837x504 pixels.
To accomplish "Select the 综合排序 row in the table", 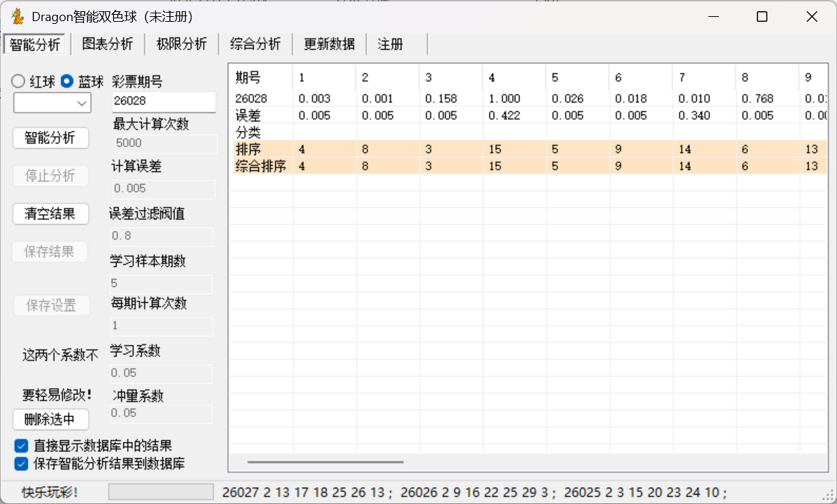I will point(261,166).
